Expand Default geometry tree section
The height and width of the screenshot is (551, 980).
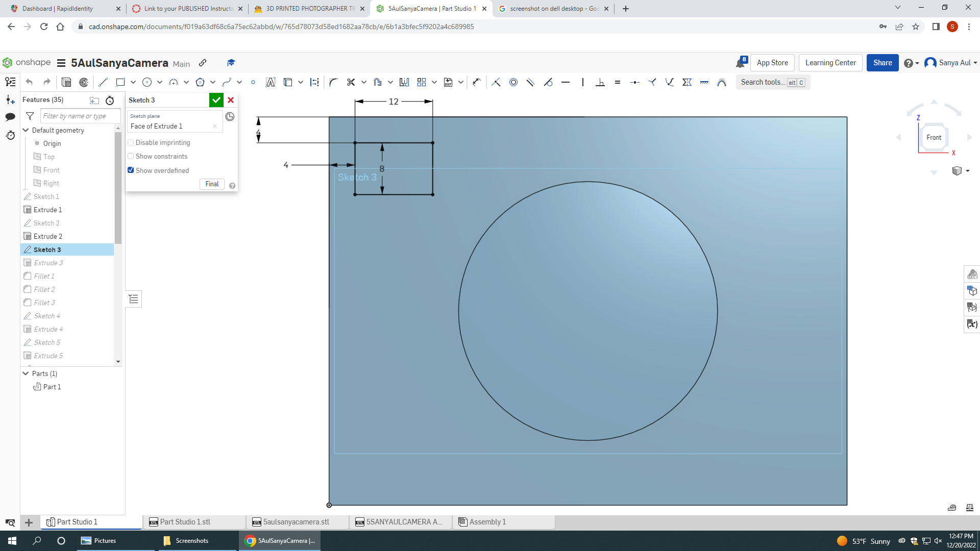coord(26,130)
